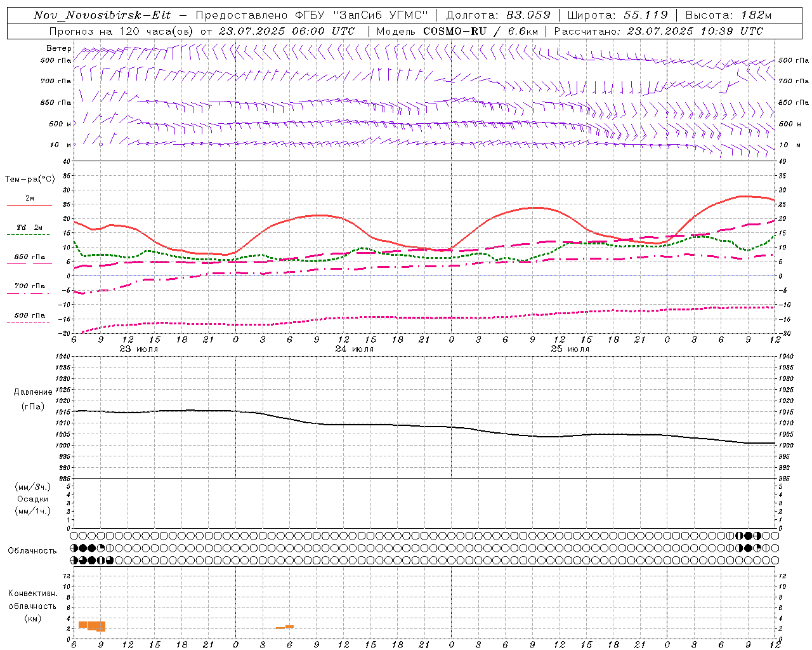This screenshot has height=650, width=812.
Task: Click the Широта: 55.119 value
Action: click(x=618, y=15)
